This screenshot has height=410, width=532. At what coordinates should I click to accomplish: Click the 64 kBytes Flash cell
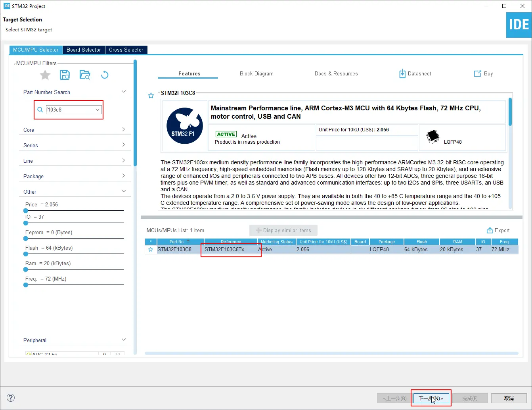(422, 250)
